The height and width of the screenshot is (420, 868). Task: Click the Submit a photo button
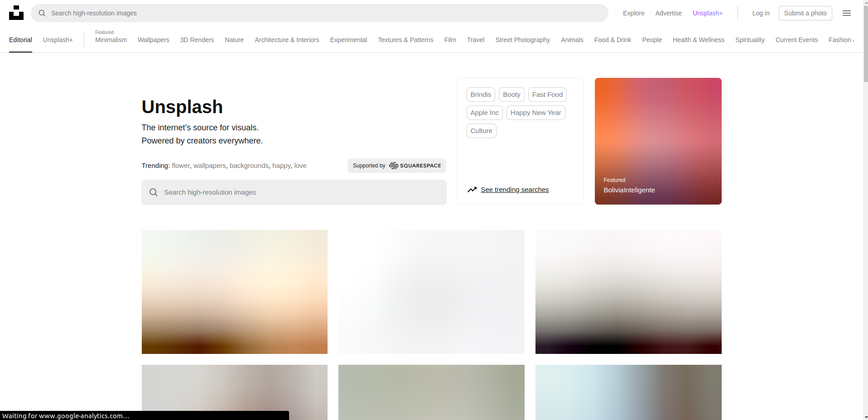pos(805,13)
